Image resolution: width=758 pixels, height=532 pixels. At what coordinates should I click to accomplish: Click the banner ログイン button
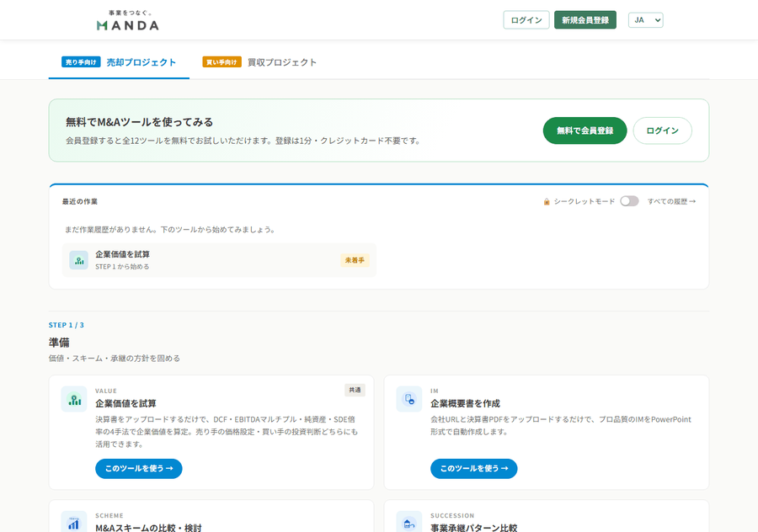coord(662,130)
